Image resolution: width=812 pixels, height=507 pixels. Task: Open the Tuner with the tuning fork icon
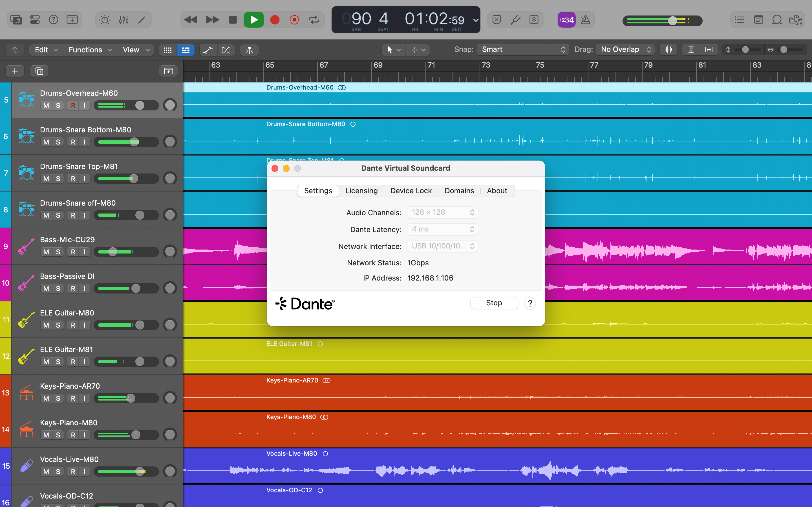coord(515,20)
